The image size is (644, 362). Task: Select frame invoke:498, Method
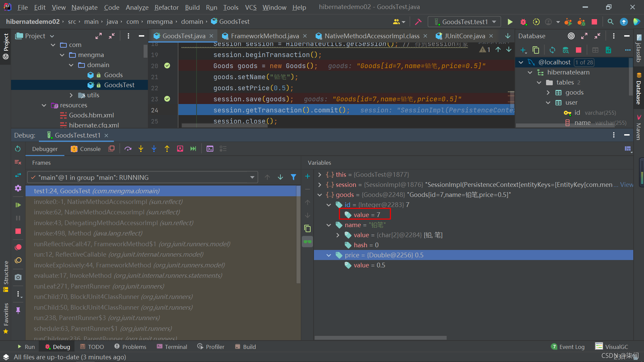[x=88, y=233]
